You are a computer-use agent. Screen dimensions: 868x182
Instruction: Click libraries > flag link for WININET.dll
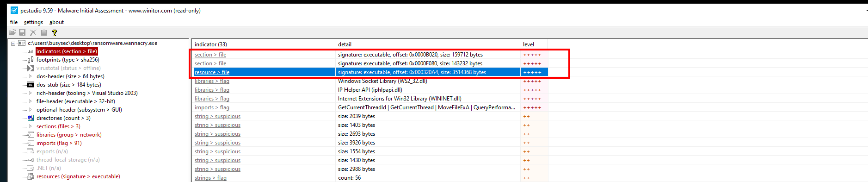tap(212, 99)
